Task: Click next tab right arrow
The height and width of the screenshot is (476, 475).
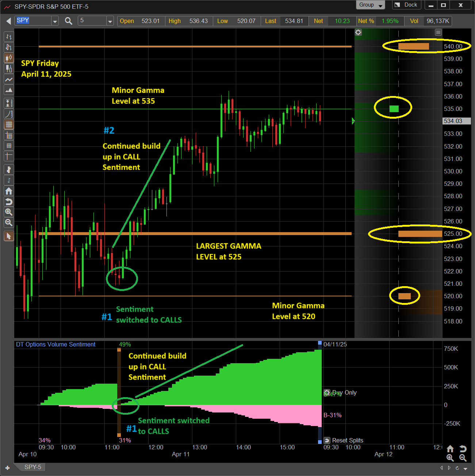Action: [449, 468]
